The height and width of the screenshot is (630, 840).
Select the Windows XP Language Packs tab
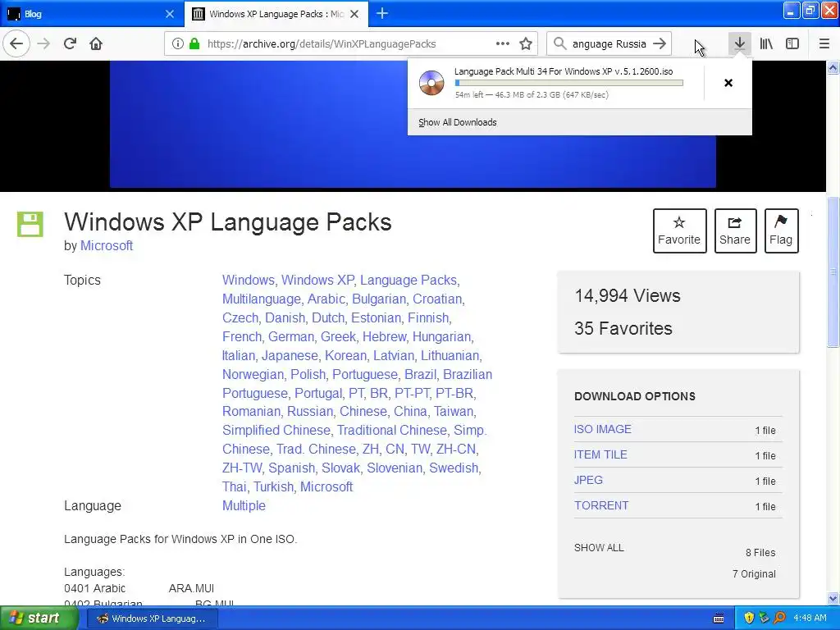276,14
